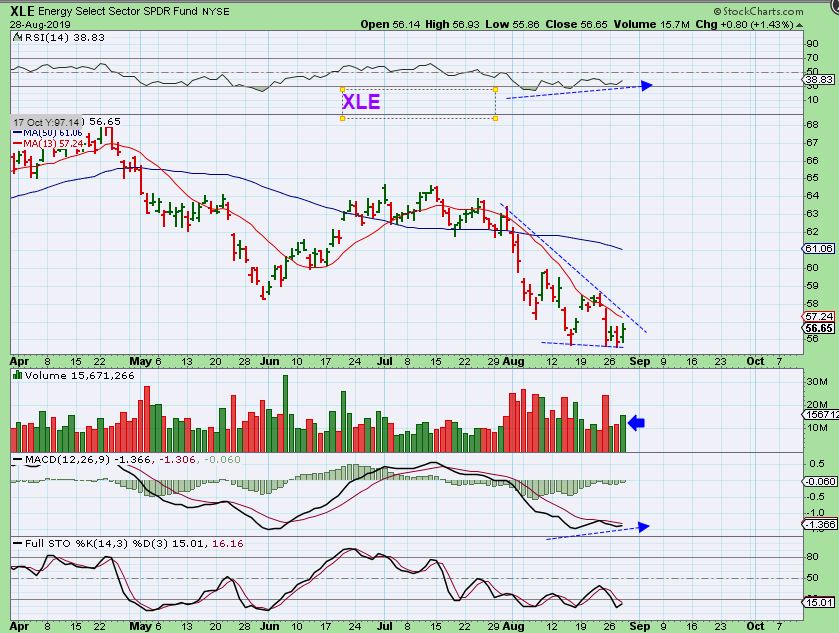Click the 90 level on the RSI axis
The height and width of the screenshot is (633, 839).
pyautogui.click(x=812, y=44)
